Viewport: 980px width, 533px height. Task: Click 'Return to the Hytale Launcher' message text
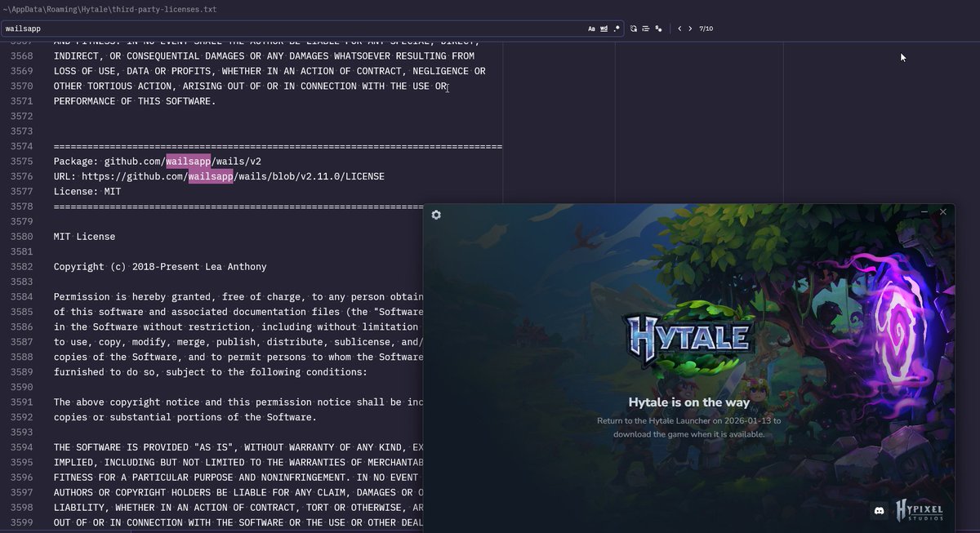click(x=688, y=428)
